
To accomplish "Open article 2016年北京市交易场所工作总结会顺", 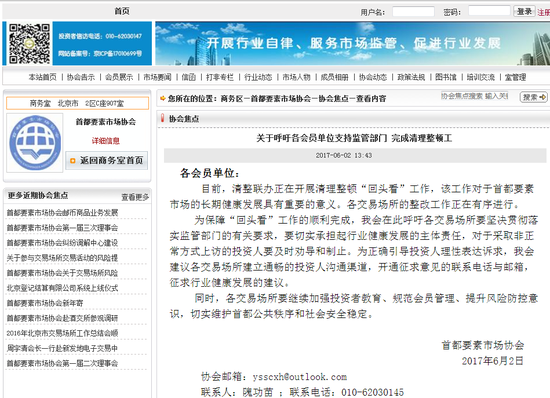I will click(62, 333).
